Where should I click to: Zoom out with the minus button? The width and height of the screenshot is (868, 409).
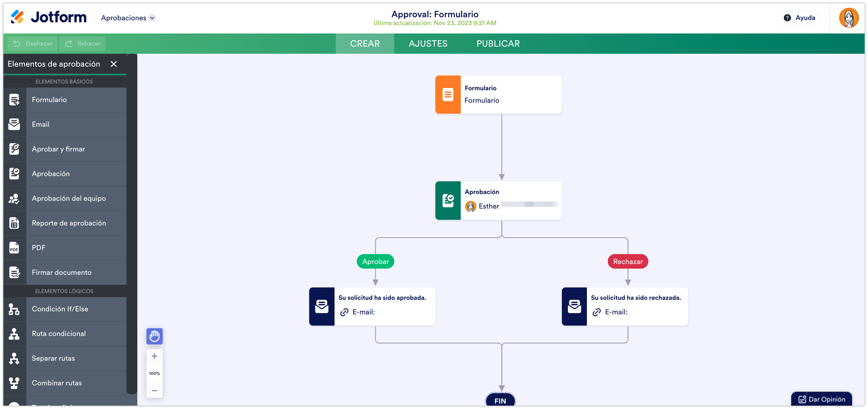pyautogui.click(x=155, y=390)
